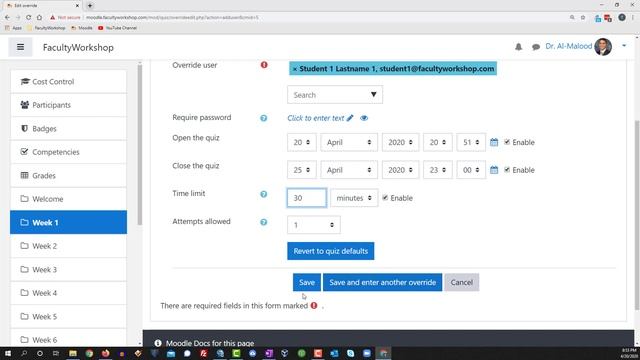Viewport: 640px width, 360px height.
Task: Open Grades in sidebar
Action: tap(69, 176)
